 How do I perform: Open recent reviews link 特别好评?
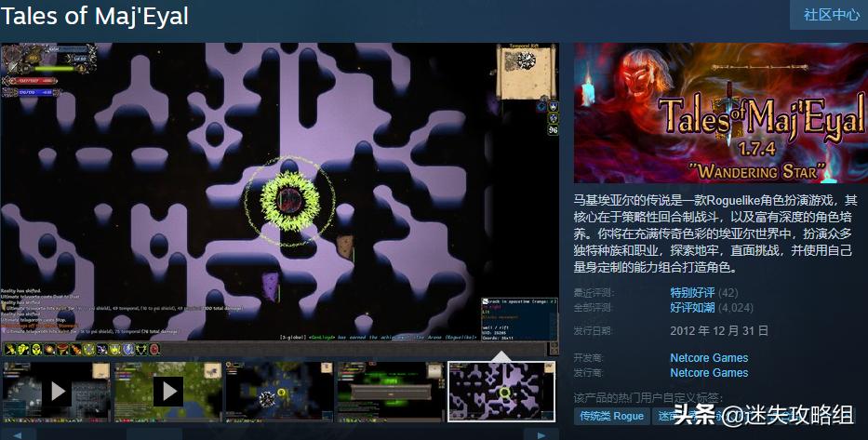click(692, 292)
